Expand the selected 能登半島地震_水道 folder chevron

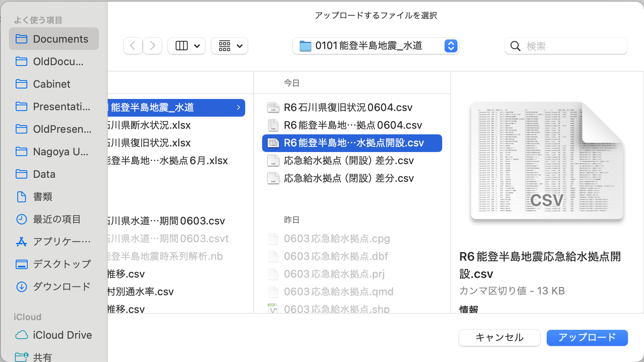(239, 107)
